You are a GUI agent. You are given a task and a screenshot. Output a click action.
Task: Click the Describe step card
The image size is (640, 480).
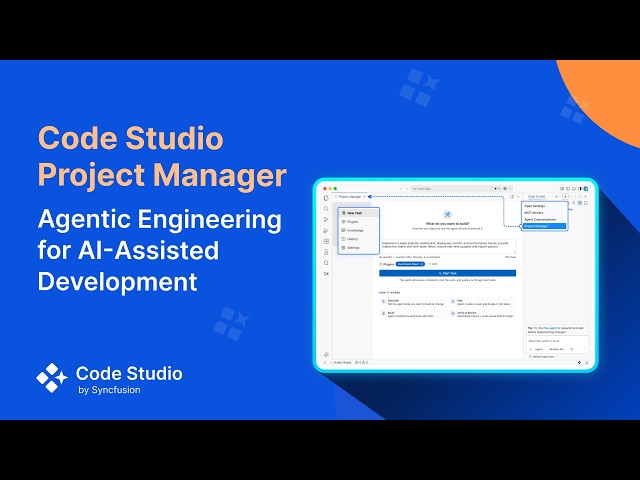point(412,302)
